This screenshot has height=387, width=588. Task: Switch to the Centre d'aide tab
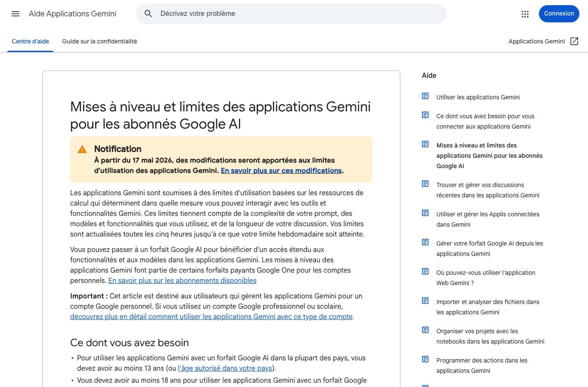tap(30, 41)
